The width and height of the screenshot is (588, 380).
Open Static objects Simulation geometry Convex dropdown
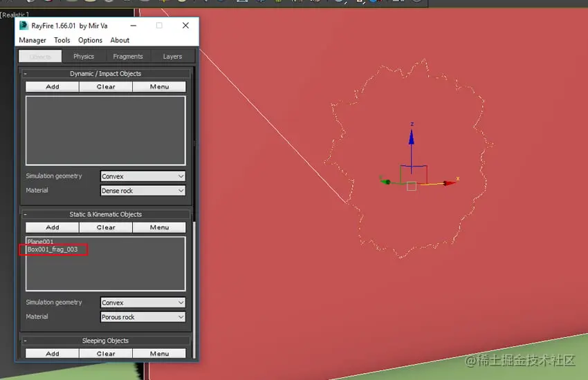tap(143, 303)
